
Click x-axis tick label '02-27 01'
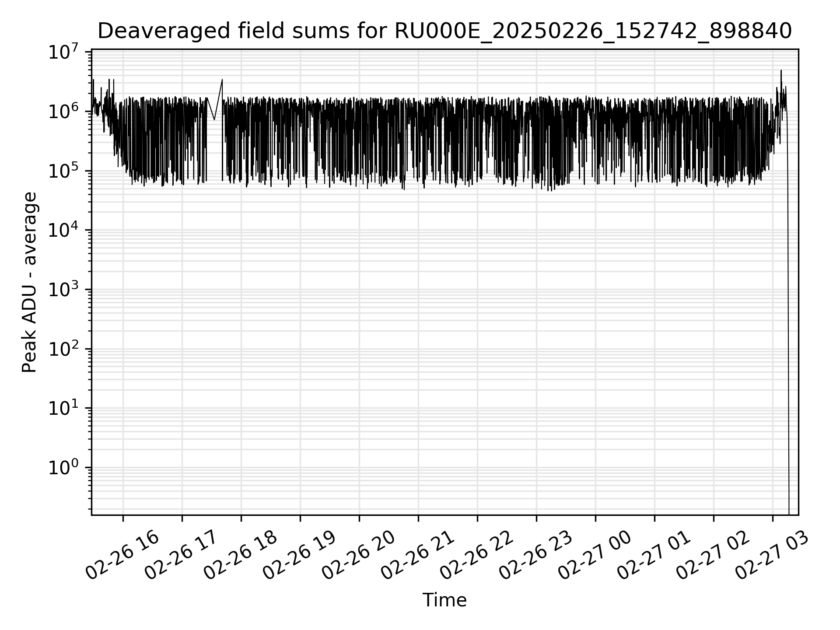tap(654, 556)
